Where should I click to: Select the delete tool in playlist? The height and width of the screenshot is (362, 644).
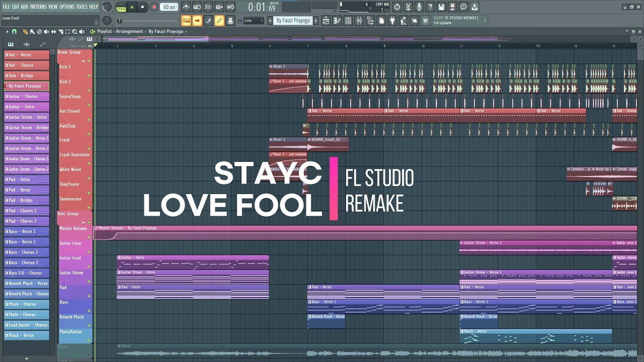[x=39, y=32]
